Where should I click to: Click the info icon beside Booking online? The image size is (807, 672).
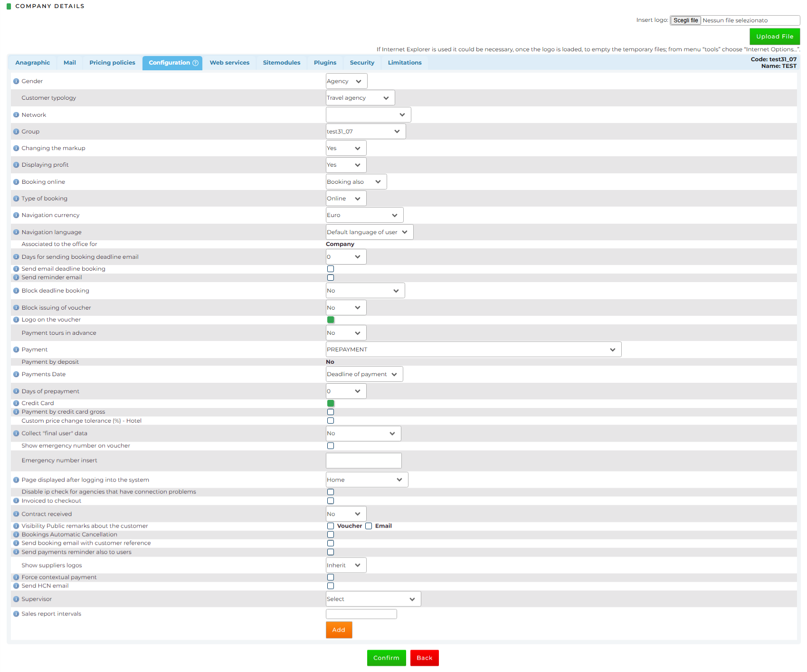pos(16,182)
